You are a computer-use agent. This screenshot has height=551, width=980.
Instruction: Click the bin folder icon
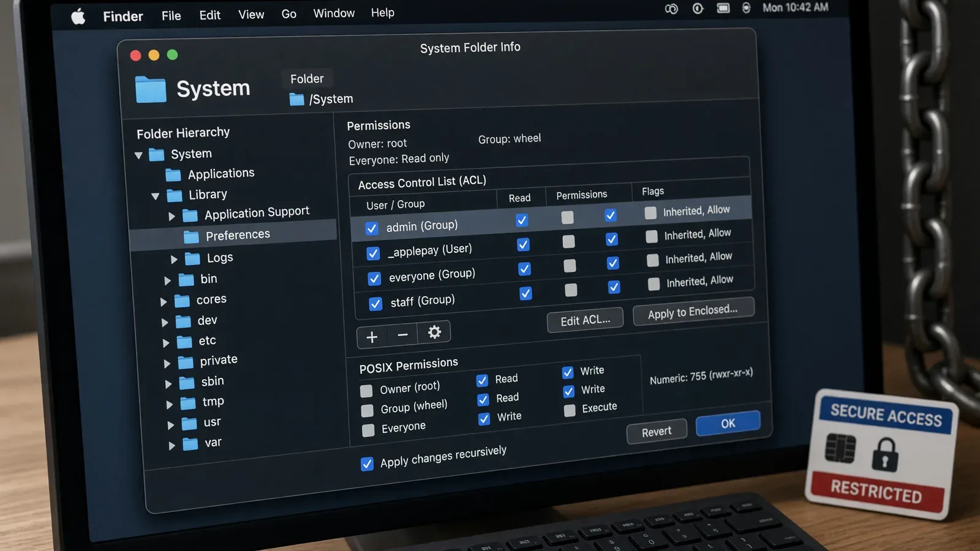186,280
